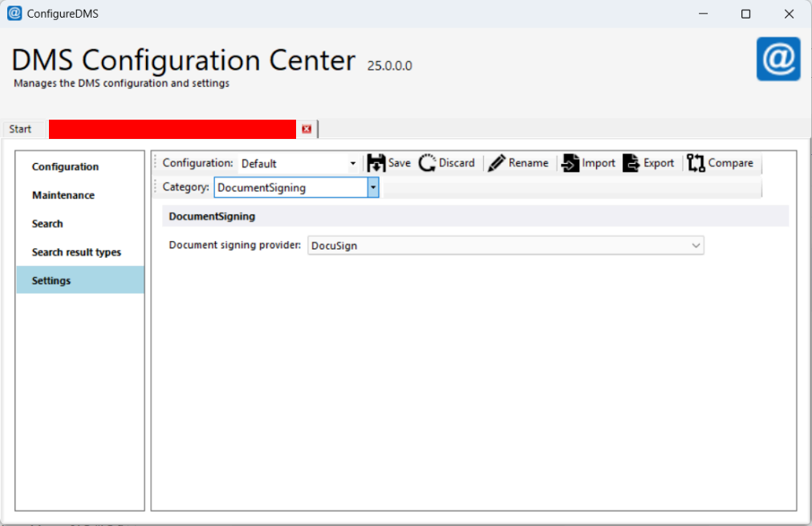Screen dimensions: 812x526
Task: Click the Save floppy disk icon
Action: pos(376,163)
